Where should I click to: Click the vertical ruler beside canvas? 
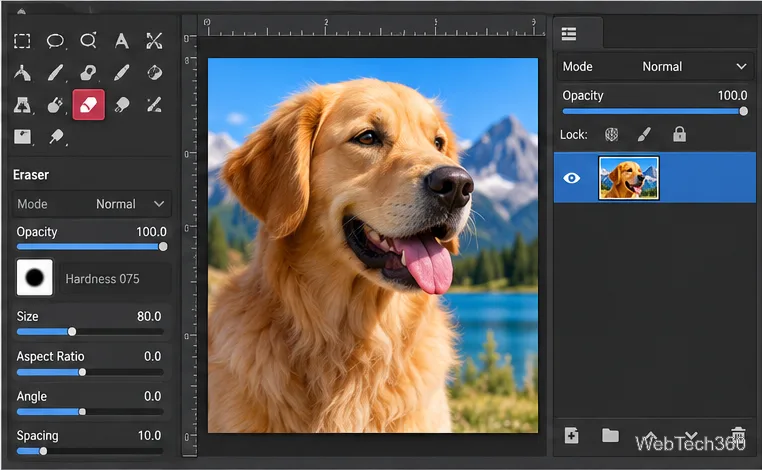point(190,245)
